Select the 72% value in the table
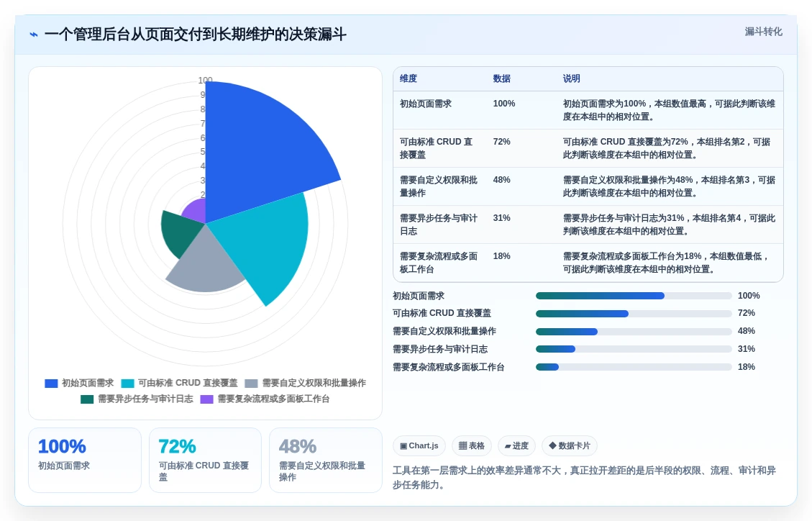The width and height of the screenshot is (812, 521). point(501,142)
